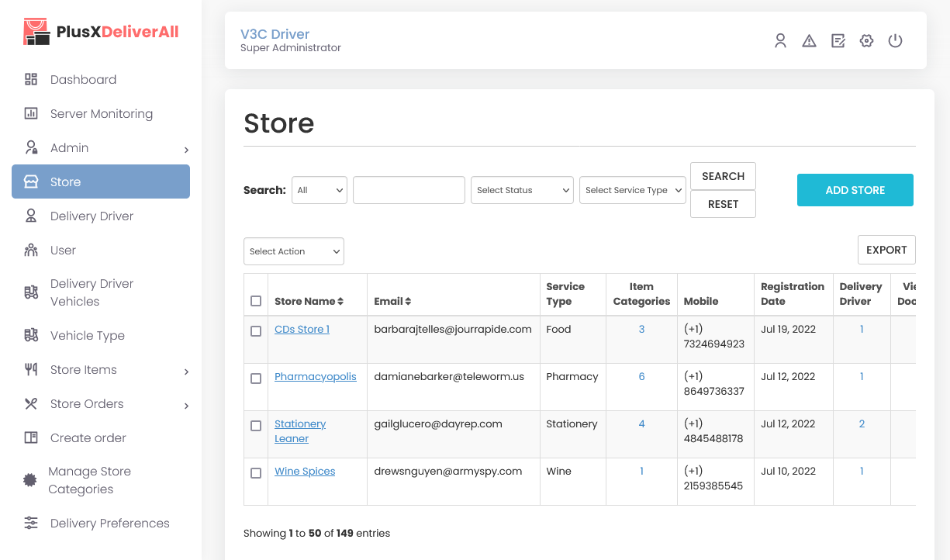The width and height of the screenshot is (950, 560).
Task: Click the Store Orders crossed-tools icon
Action: click(x=31, y=403)
